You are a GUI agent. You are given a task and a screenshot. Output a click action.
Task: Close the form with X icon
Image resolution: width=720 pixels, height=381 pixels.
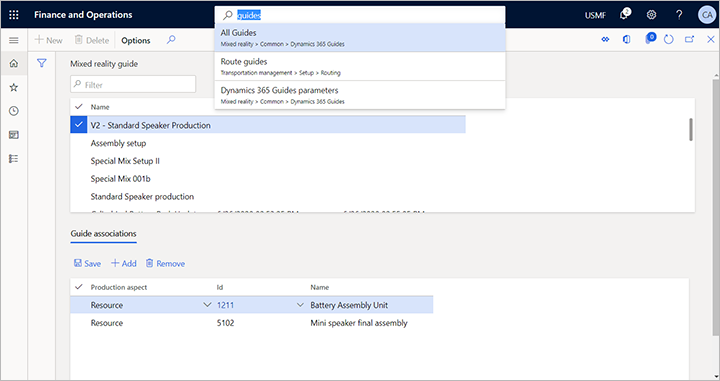710,39
